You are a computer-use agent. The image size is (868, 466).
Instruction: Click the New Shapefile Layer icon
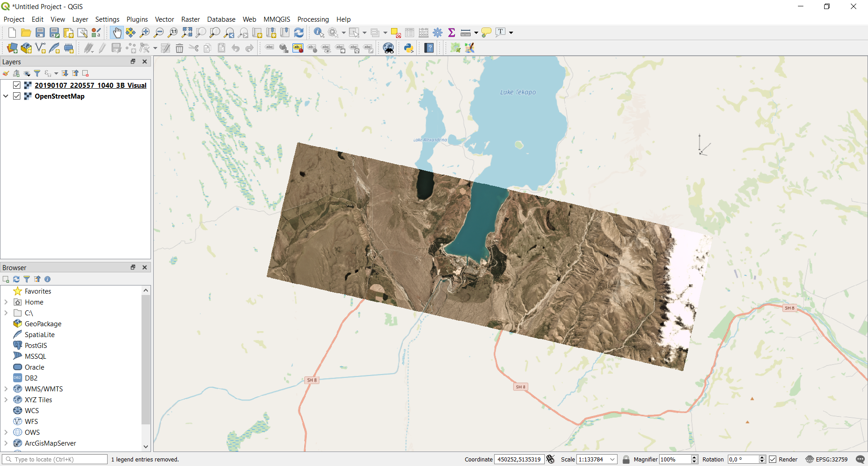pyautogui.click(x=40, y=48)
